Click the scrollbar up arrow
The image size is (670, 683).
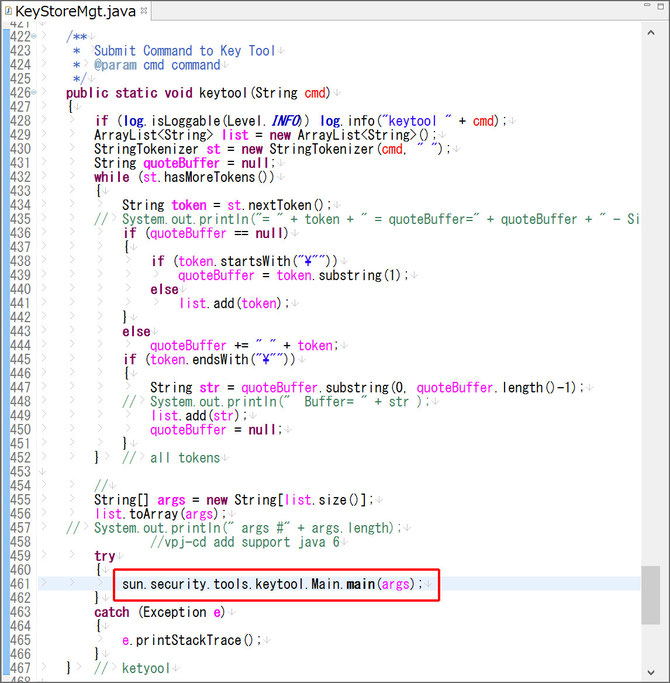[651, 33]
